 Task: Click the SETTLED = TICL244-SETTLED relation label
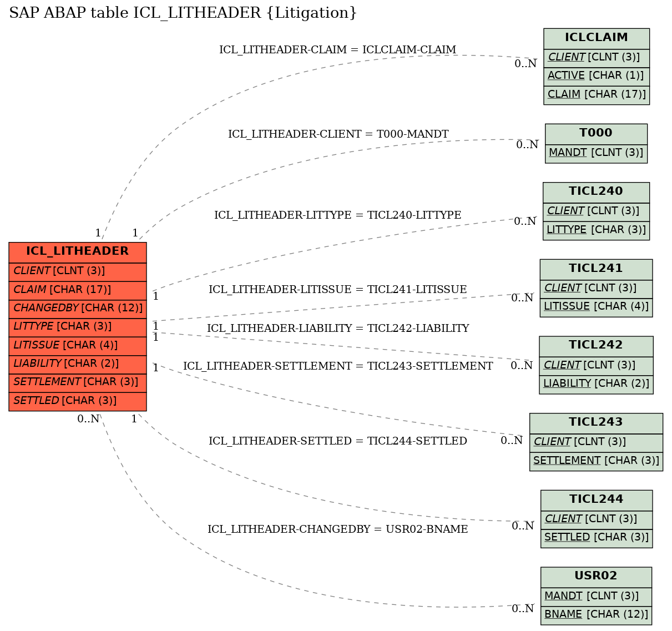point(337,441)
